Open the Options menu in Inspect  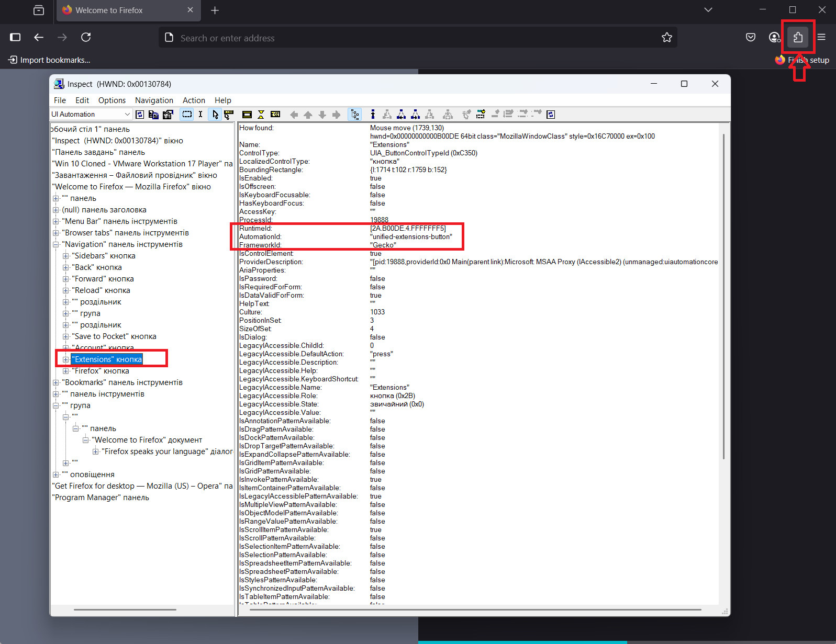click(112, 100)
